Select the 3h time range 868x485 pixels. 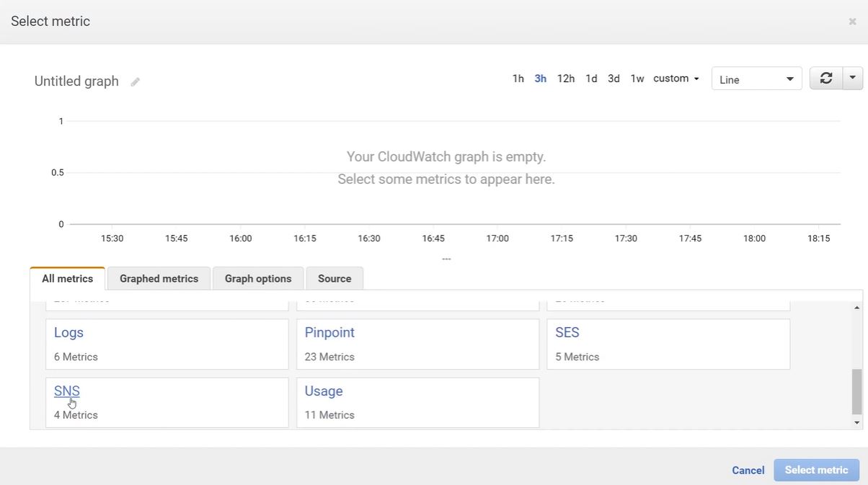pyautogui.click(x=540, y=79)
